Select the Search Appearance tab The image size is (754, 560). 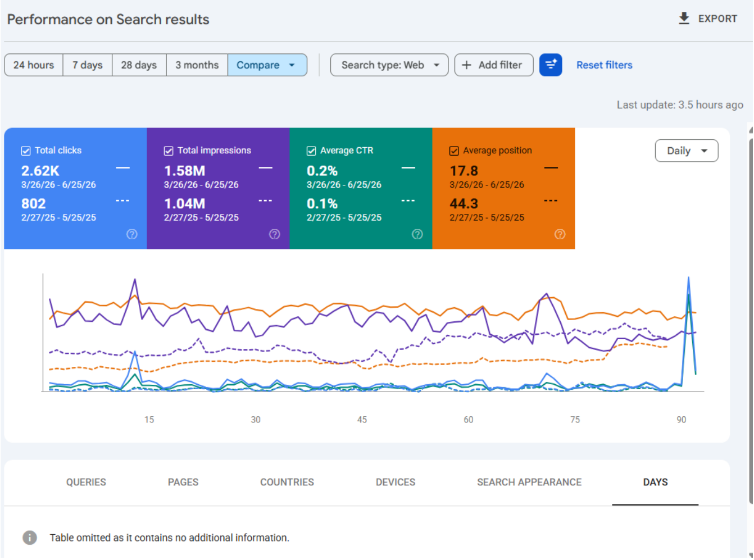(529, 482)
